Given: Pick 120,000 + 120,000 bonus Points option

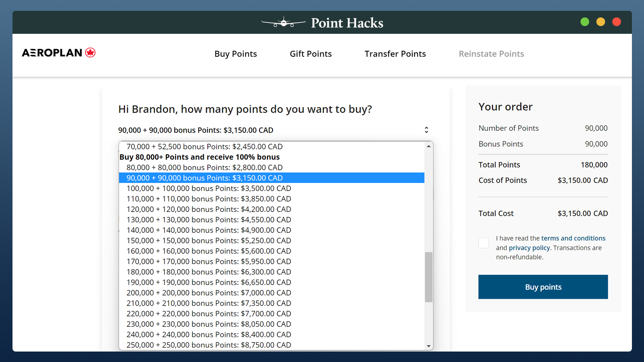Looking at the screenshot, I should point(272,209).
